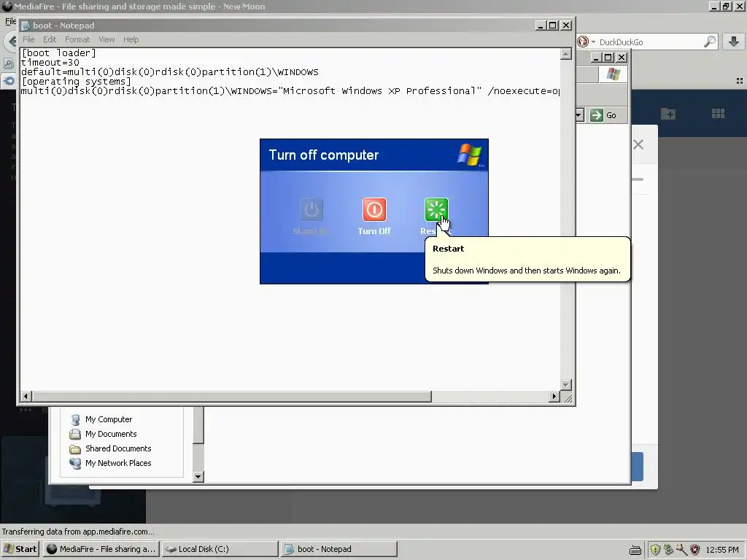The image size is (747, 560).
Task: Switch to Local Disk (C:) taskbar button
Action: [x=220, y=549]
